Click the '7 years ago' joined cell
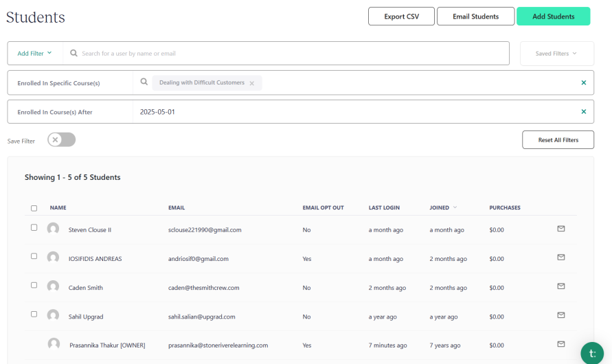Screen dimensions: 612x364 445,345
